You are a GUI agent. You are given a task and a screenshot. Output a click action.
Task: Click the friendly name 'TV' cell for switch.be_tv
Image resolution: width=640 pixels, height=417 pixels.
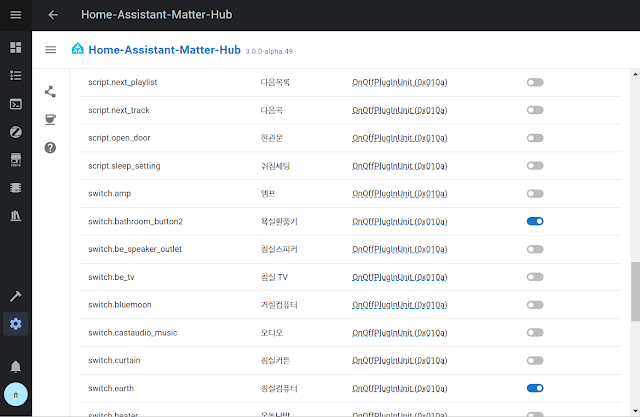tap(274, 277)
